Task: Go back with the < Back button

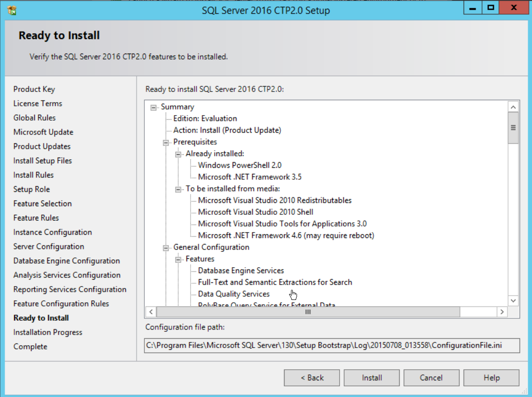Action: pyautogui.click(x=312, y=378)
